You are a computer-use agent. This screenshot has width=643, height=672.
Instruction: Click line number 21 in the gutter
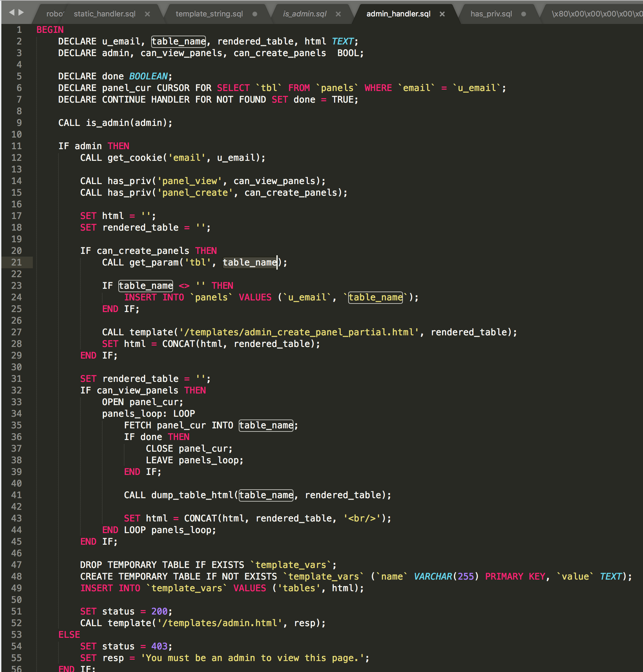(x=16, y=262)
